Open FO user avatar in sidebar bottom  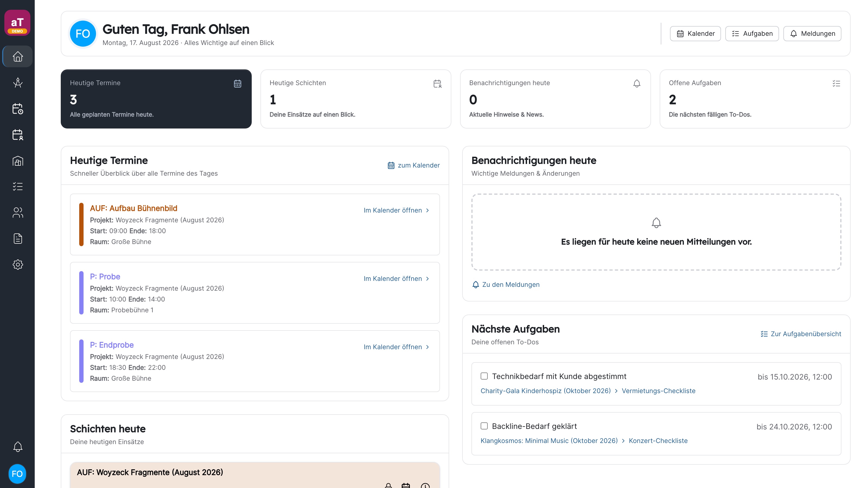coord(17,474)
